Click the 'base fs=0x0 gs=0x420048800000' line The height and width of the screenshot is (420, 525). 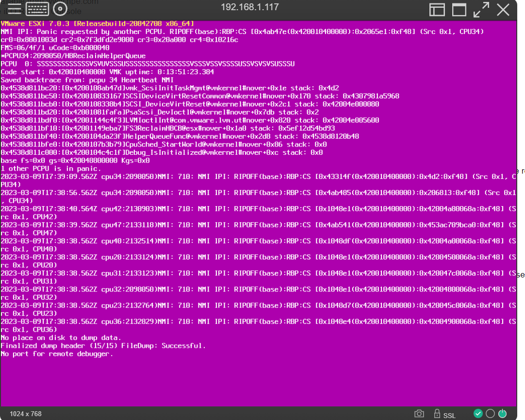(x=75, y=161)
